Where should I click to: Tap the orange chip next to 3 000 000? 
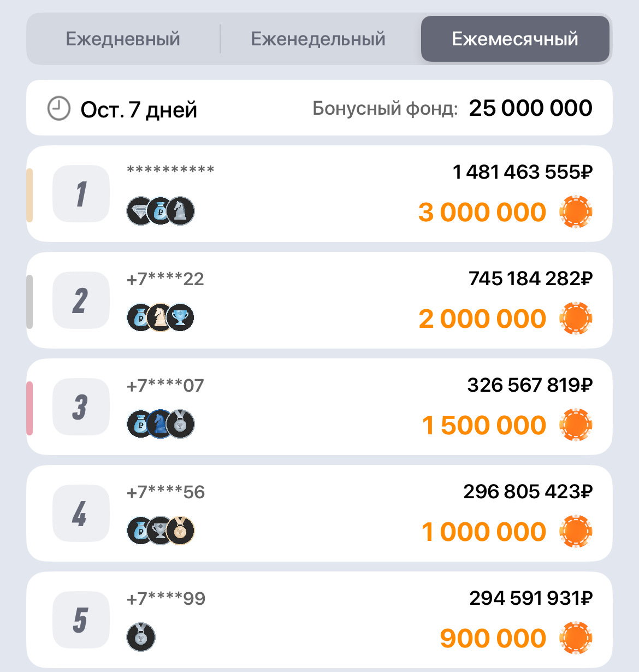[x=576, y=212]
